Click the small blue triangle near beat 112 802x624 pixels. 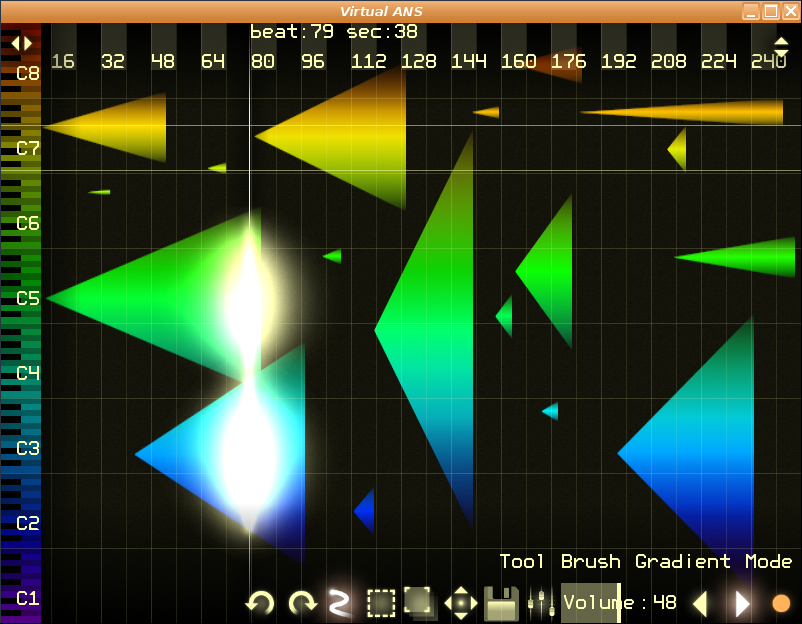pos(366,511)
